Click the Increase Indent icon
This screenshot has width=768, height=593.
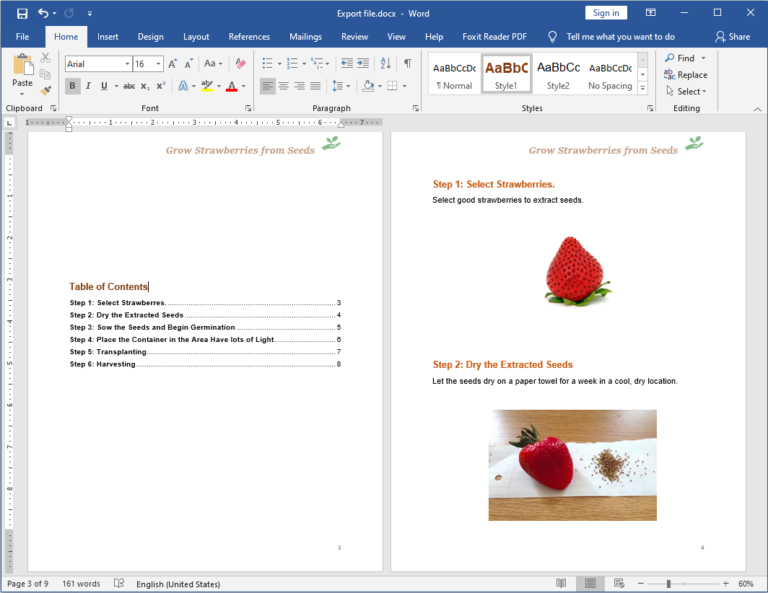363,63
